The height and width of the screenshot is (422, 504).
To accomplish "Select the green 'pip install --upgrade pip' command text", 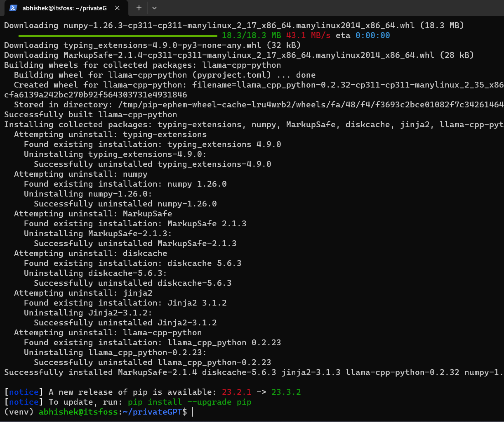I will 191,402.
